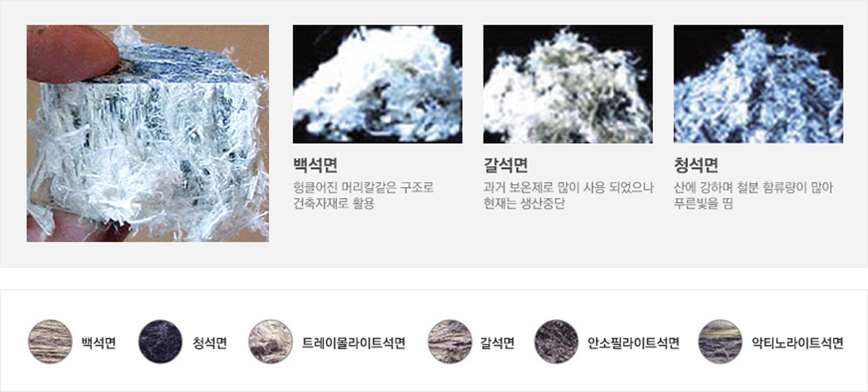Open the large hand-held asbestos block photo
868x392 pixels.
pos(148,133)
